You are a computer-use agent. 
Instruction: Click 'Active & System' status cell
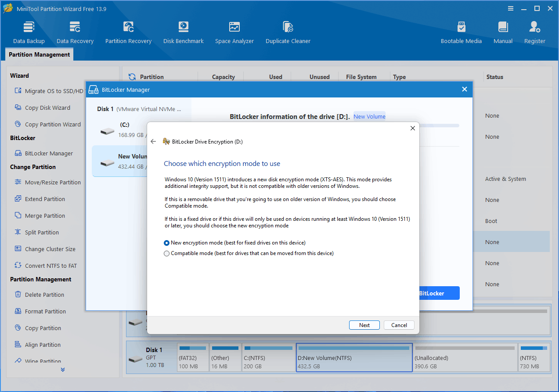[505, 179]
